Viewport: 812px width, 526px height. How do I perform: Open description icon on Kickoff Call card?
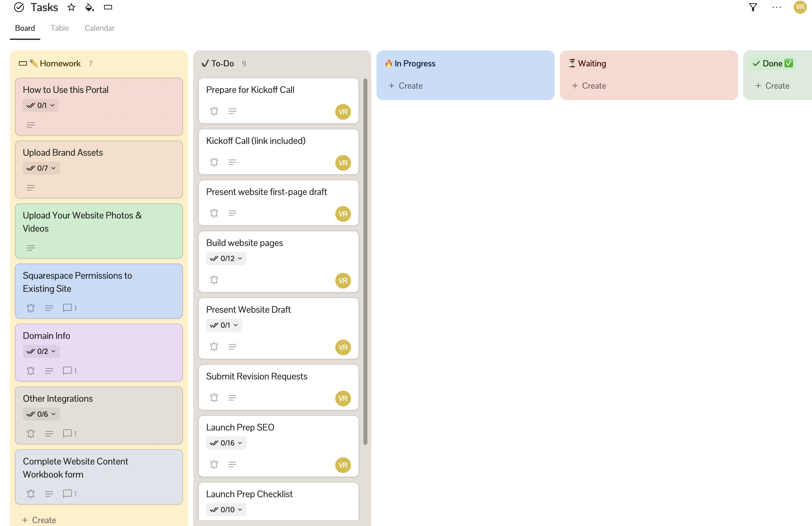232,162
